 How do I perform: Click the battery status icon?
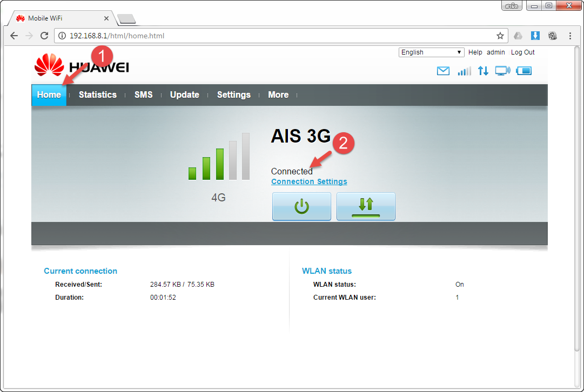tap(523, 71)
